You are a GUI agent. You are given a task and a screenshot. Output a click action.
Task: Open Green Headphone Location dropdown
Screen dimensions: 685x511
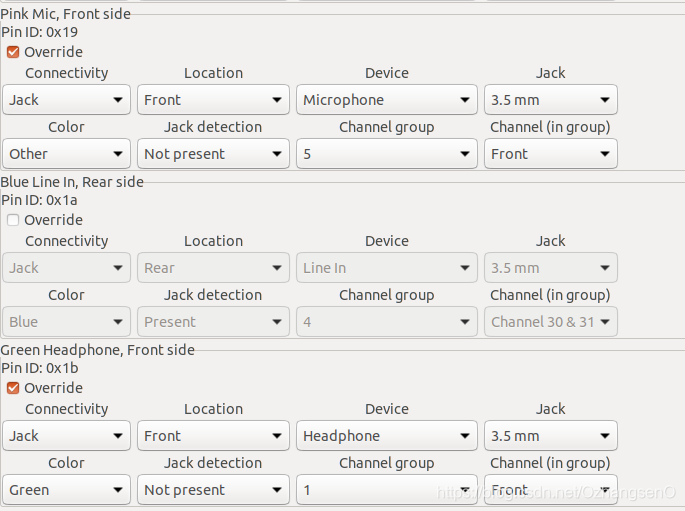(x=213, y=436)
